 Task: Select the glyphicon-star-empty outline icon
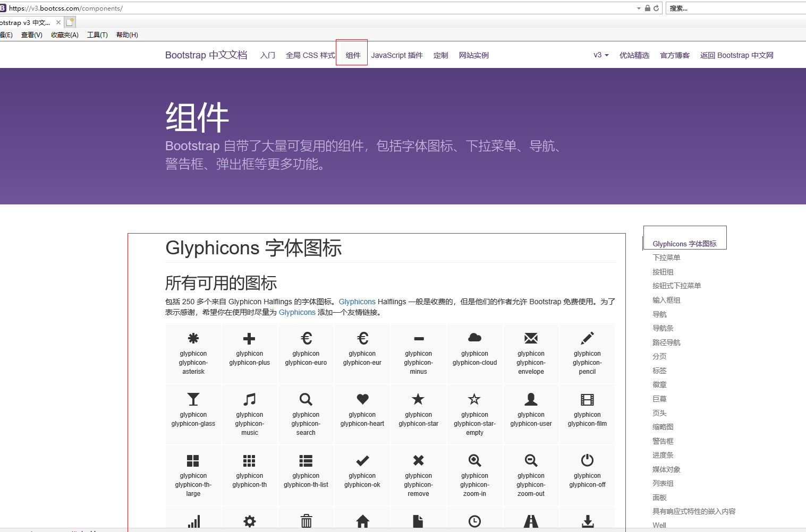click(x=474, y=399)
